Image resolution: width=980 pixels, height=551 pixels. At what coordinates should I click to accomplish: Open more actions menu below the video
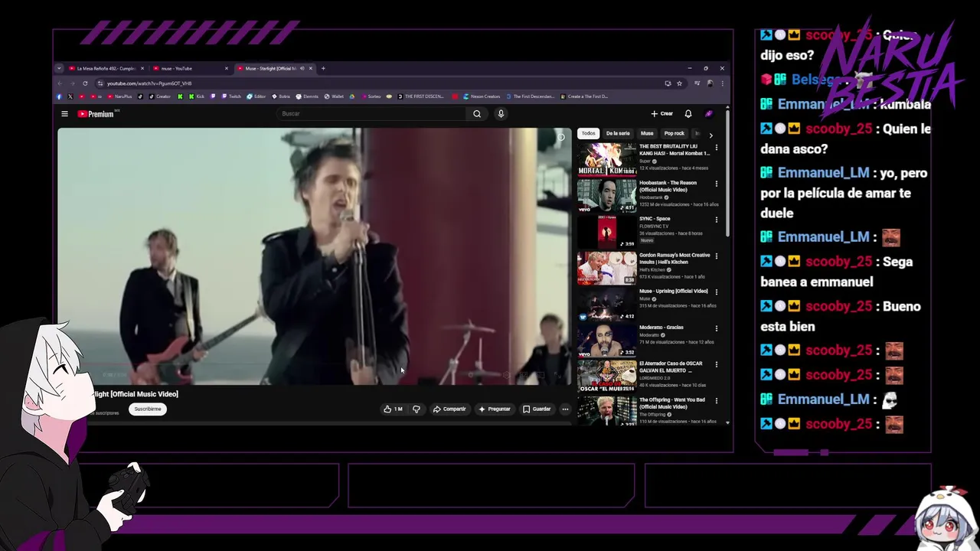[565, 409]
